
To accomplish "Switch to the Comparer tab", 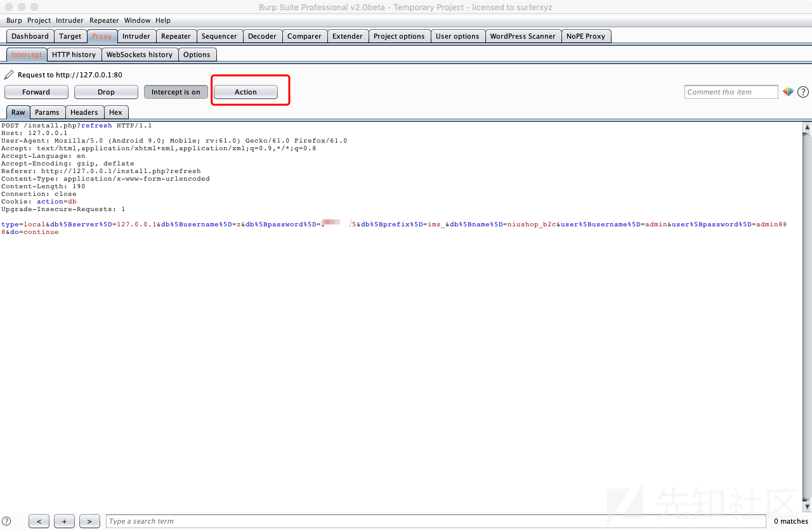I will point(304,36).
